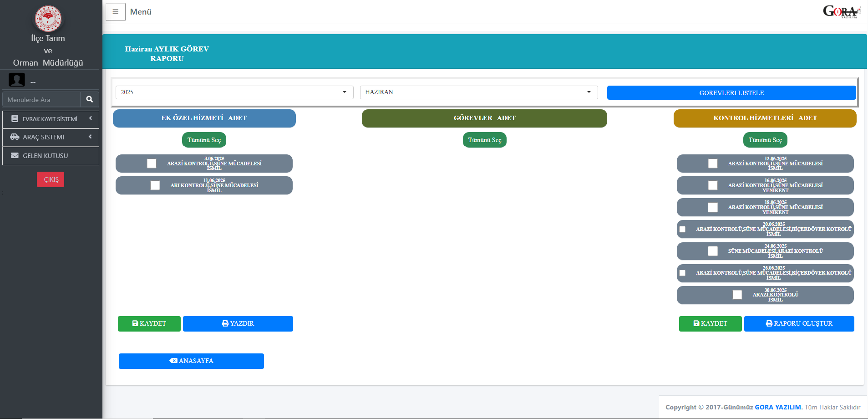Open GELEN KUTUSU menu item
868x419 pixels.
click(46, 156)
